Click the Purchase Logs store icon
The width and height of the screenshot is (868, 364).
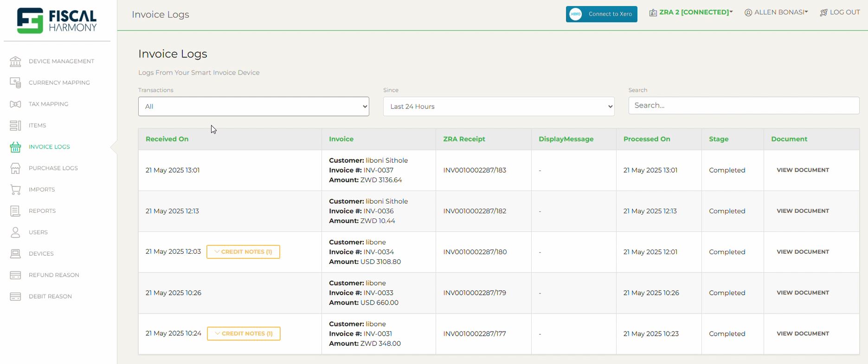[15, 168]
